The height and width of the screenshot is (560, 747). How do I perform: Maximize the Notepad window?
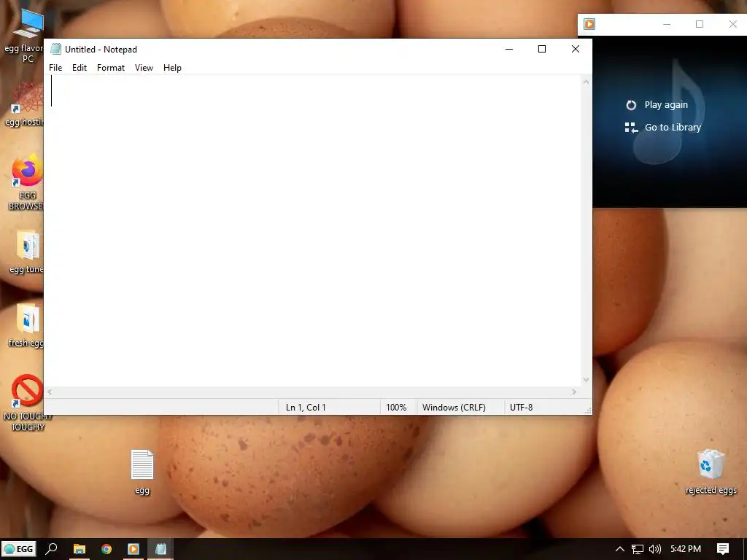(542, 49)
